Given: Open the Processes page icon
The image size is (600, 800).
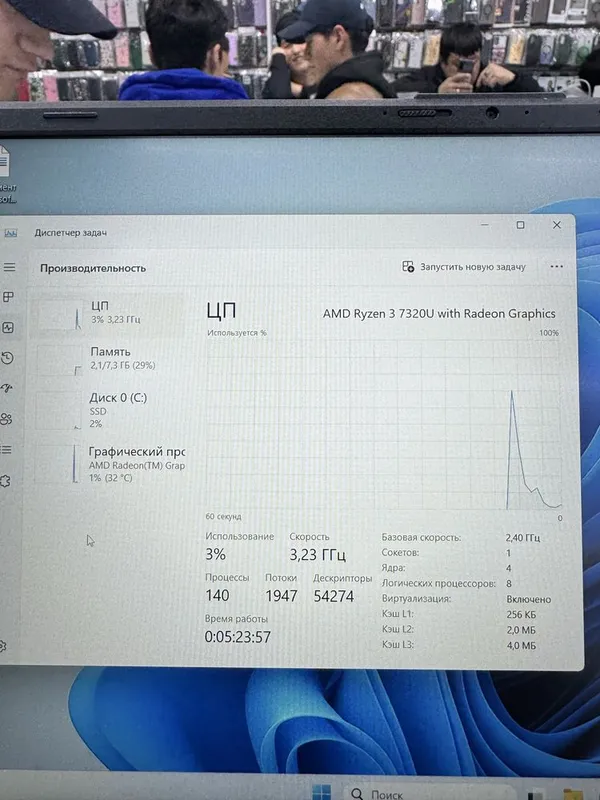Looking at the screenshot, I should click(x=8, y=297).
